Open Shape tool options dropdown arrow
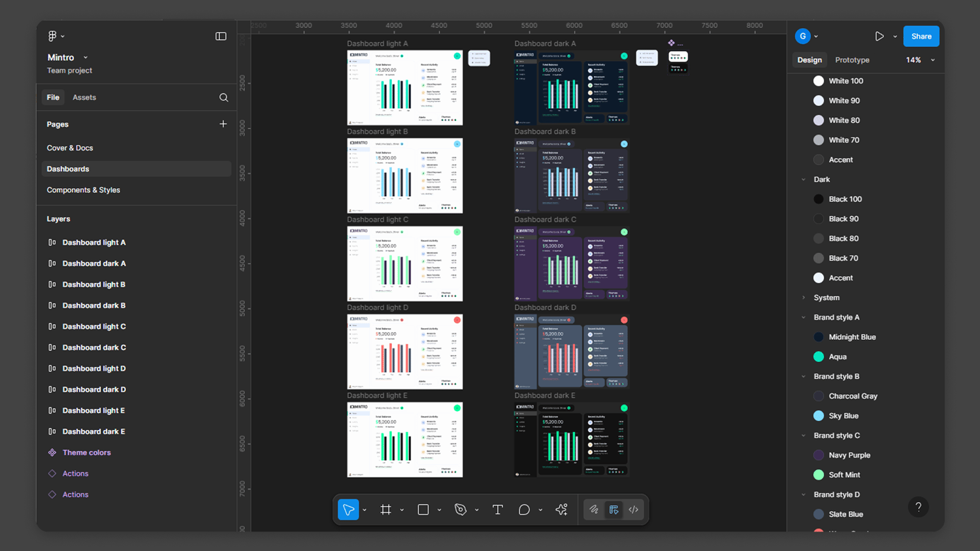The width and height of the screenshot is (980, 551). (439, 510)
